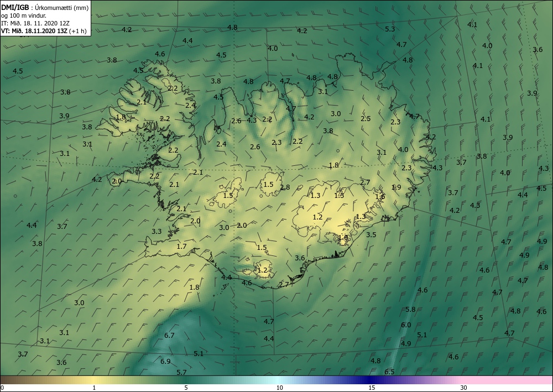Click the 'og 100 m vindur.' legend line
Image resolution: width=553 pixels, height=392 pixels.
point(24,15)
